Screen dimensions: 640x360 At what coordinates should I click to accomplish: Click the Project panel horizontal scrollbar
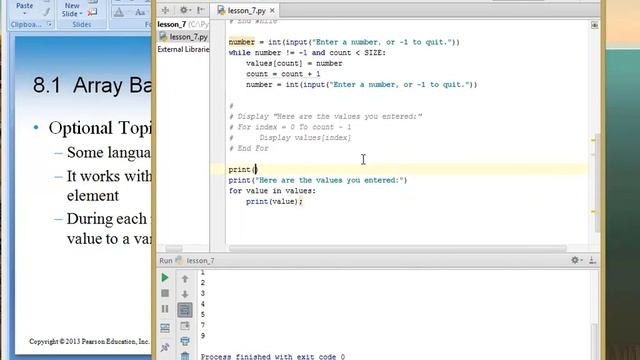(174, 249)
